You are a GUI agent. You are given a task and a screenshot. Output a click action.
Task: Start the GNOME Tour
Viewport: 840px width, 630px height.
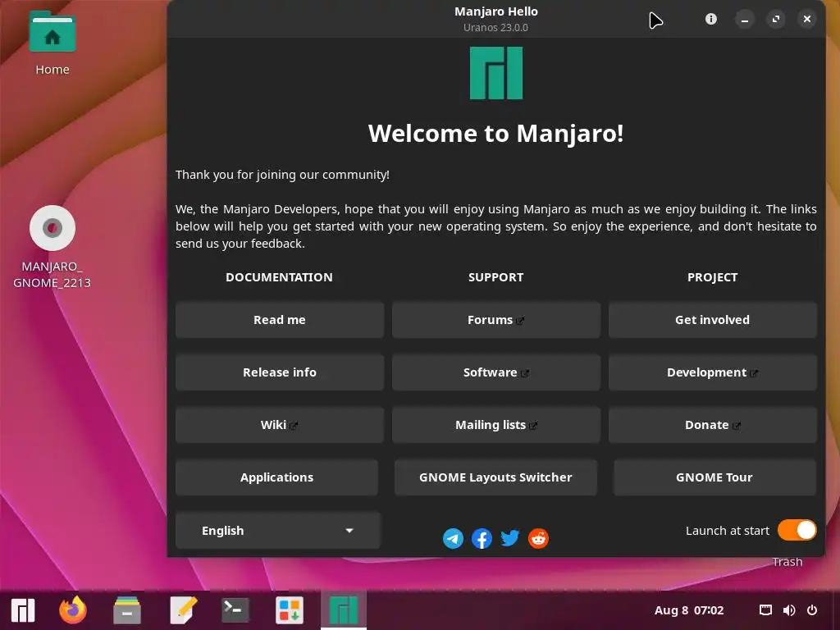[714, 477]
